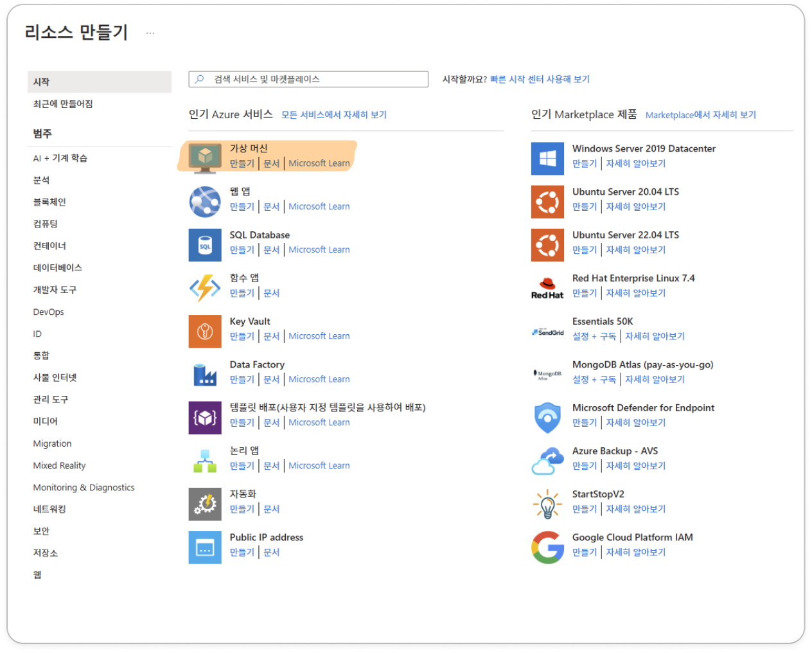Open 문서 link for Data Factory
This screenshot has width=812, height=653.
coord(272,379)
